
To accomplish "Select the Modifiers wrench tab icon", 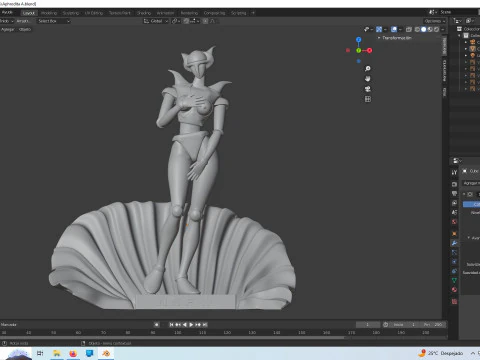I will [454, 243].
